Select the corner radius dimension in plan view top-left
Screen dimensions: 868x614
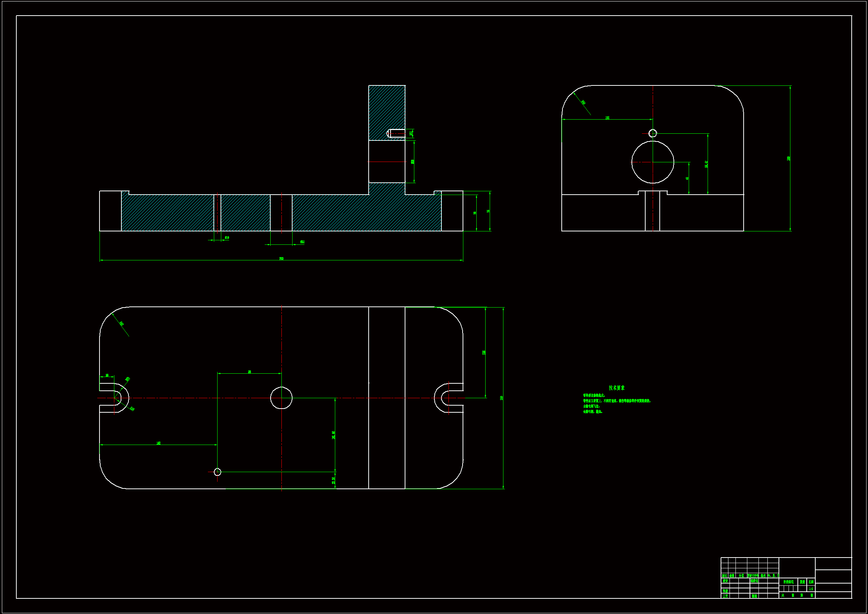(x=121, y=324)
